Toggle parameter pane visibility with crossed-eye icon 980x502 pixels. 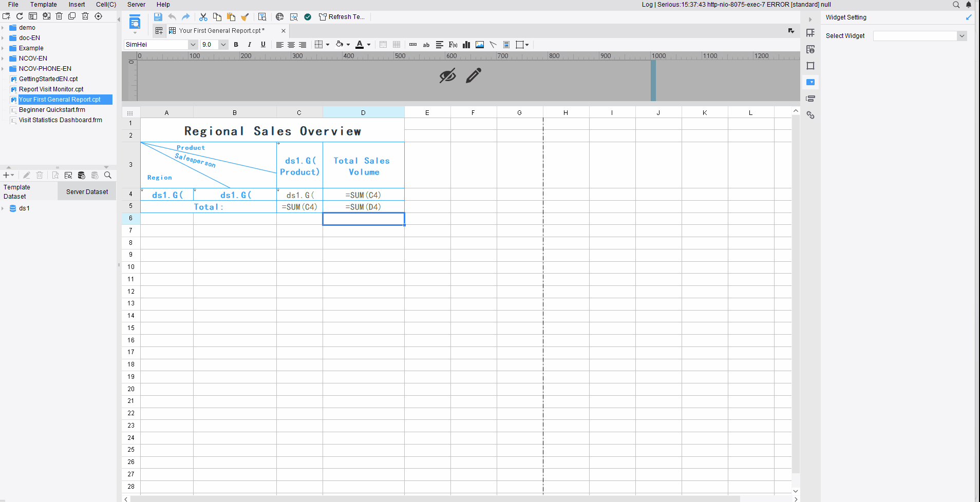[447, 76]
